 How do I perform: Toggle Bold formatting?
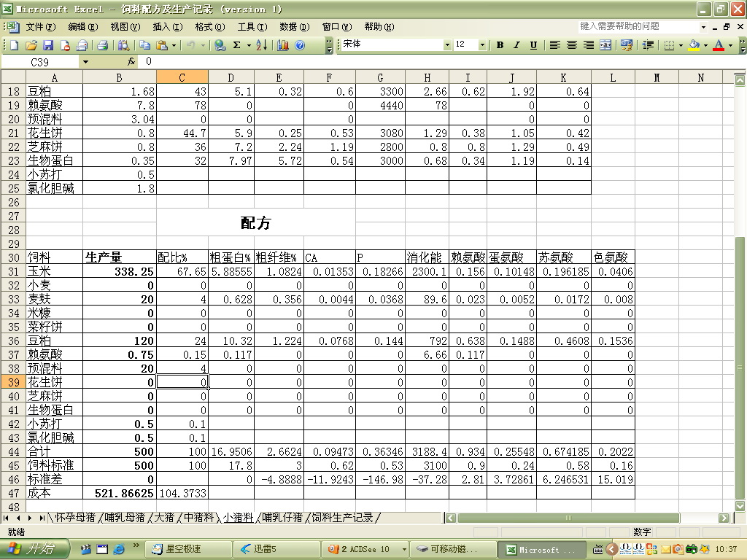click(500, 45)
